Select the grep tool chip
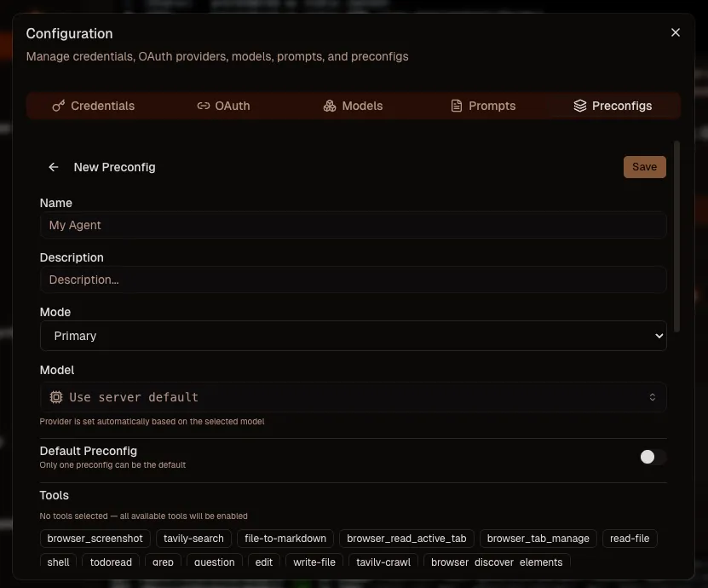 tap(163, 562)
